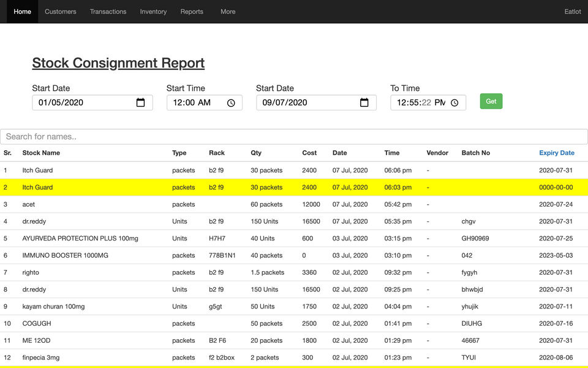Select COGUGH stock name

(37, 323)
